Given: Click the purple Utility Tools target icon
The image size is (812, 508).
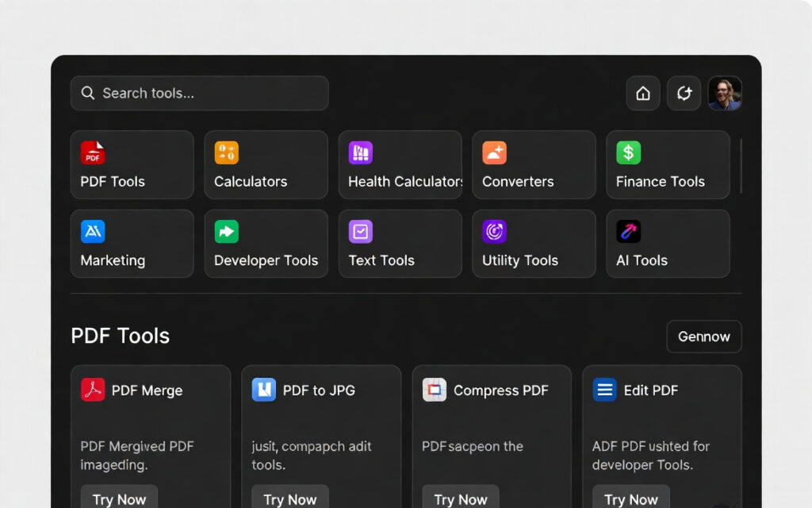Looking at the screenshot, I should point(495,231).
